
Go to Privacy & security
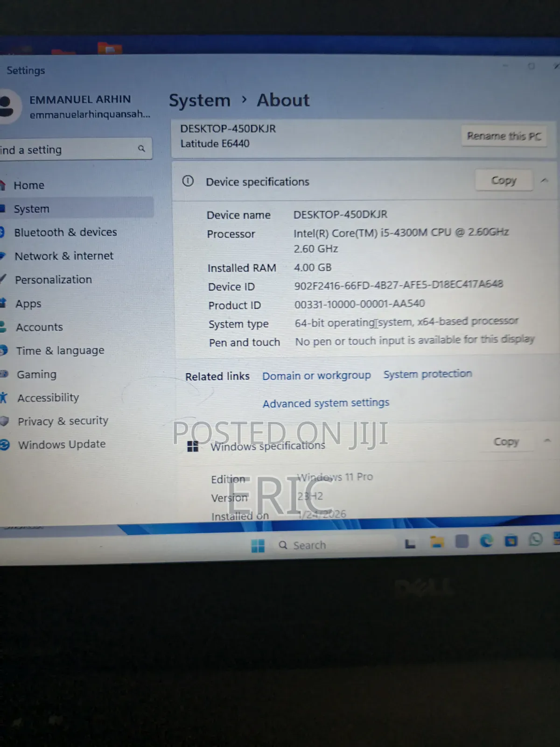63,421
